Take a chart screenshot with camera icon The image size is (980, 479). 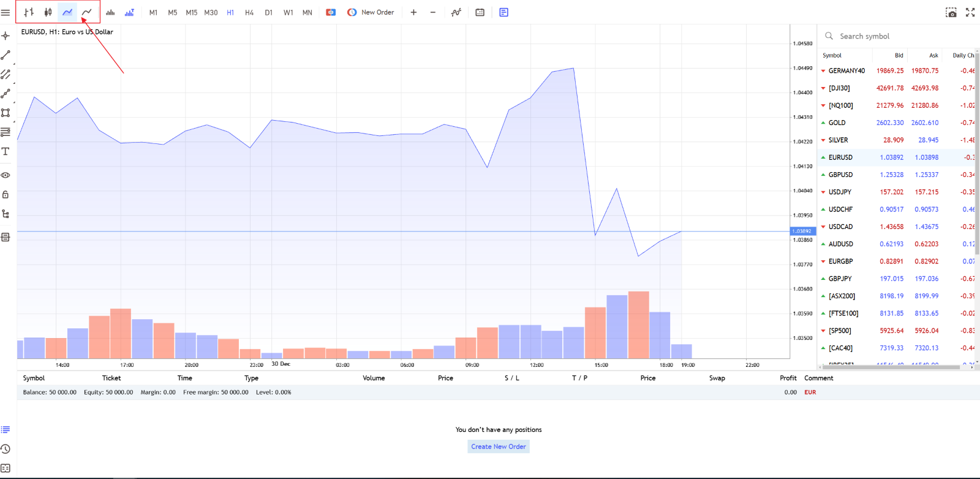pos(951,12)
